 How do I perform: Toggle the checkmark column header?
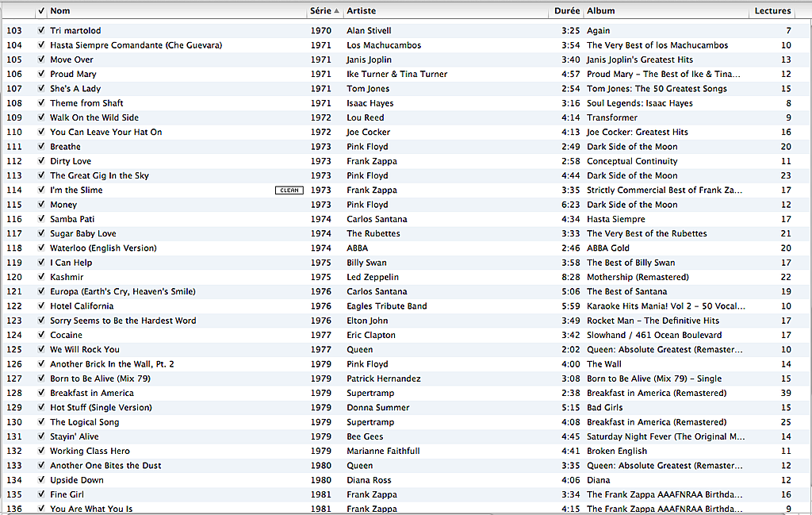[41, 11]
